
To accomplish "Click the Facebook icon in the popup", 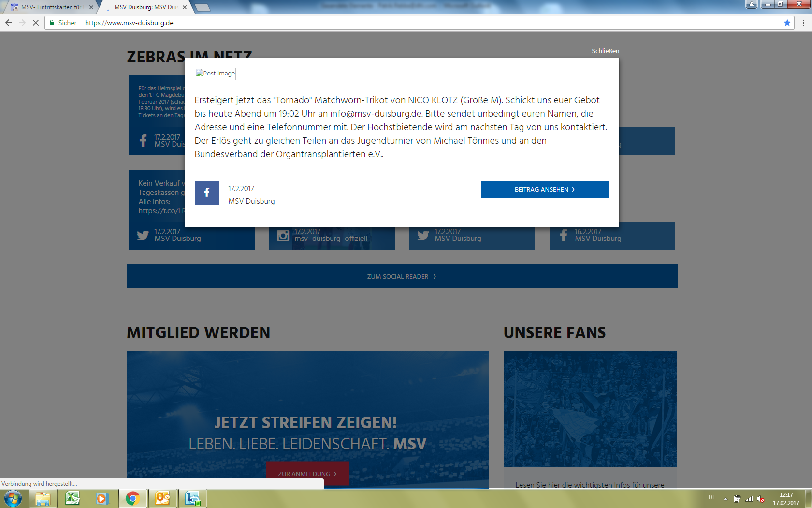I will tap(207, 193).
